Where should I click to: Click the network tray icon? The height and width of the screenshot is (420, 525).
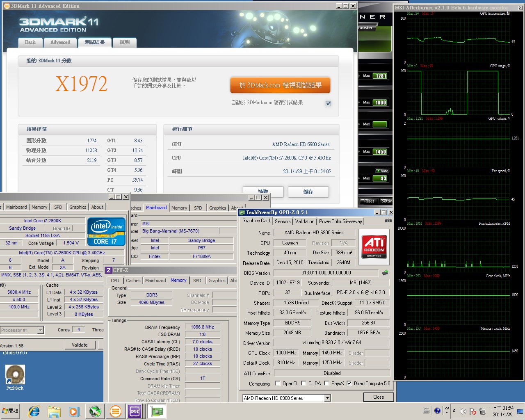click(483, 411)
